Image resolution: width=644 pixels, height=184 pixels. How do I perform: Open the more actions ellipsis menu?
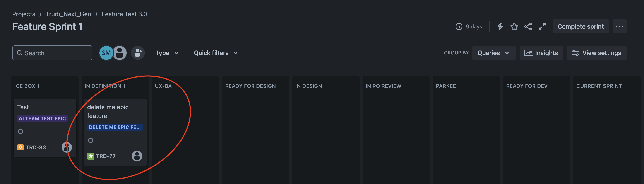(x=619, y=26)
